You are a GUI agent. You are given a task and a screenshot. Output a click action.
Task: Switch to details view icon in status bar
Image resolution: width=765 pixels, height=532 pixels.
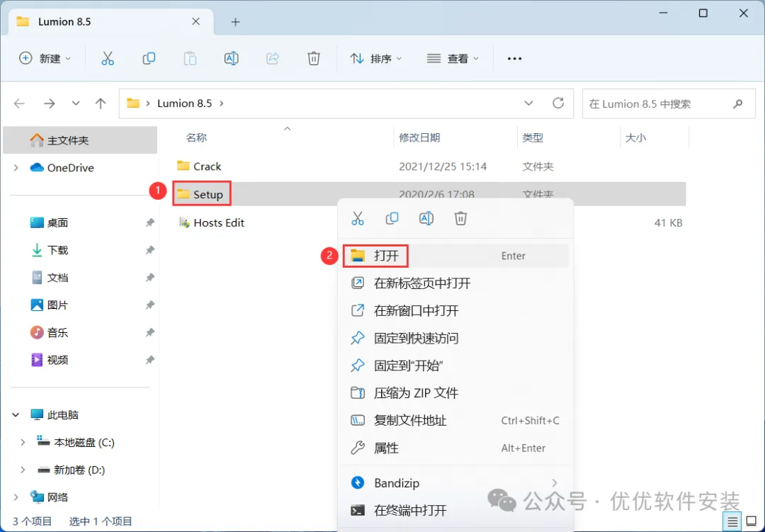pos(732,522)
